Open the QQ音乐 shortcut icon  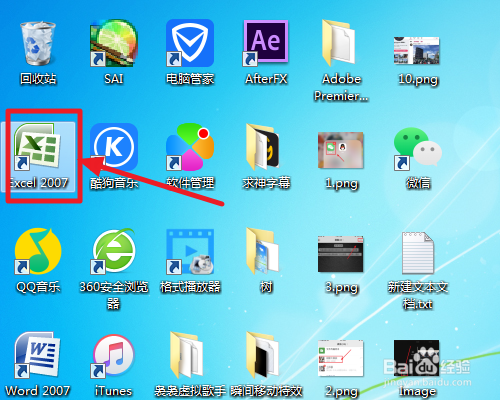(x=38, y=251)
